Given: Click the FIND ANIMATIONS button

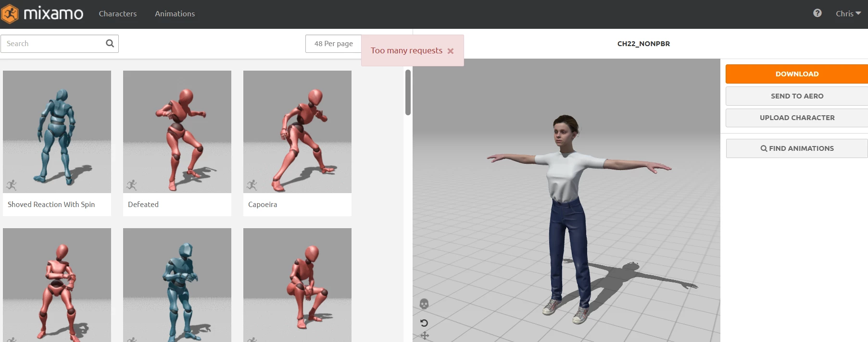Looking at the screenshot, I should pyautogui.click(x=797, y=148).
